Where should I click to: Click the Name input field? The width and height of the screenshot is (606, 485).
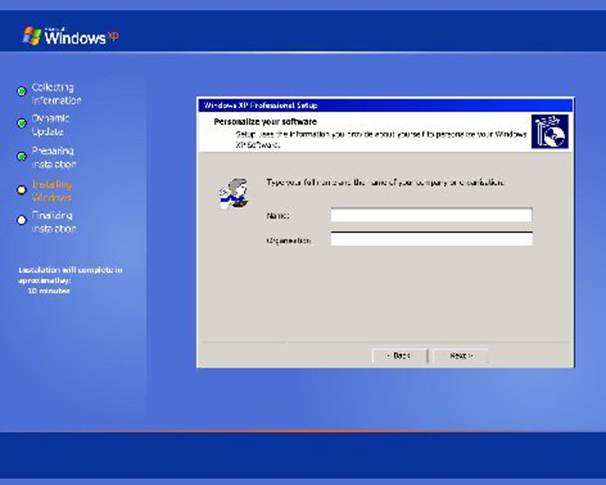point(431,215)
